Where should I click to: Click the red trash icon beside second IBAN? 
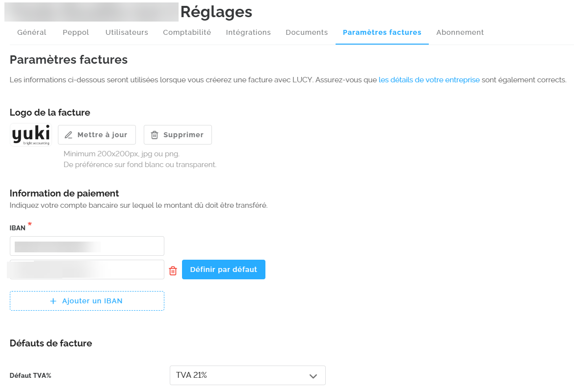pos(173,270)
